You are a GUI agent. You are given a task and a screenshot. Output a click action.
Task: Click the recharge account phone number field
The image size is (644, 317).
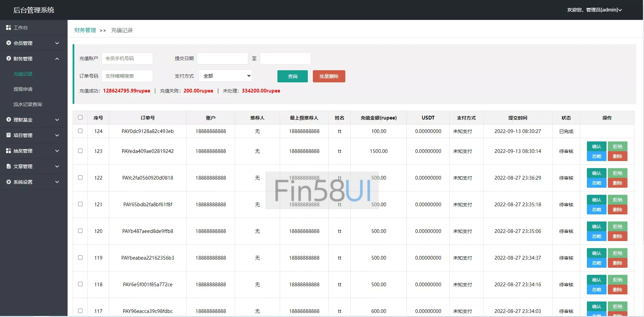point(127,58)
